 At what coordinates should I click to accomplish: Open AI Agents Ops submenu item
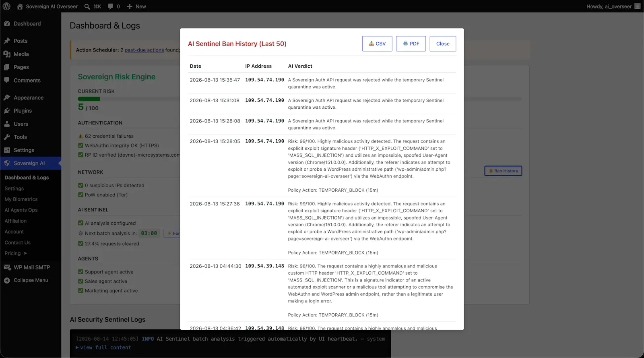pos(21,210)
